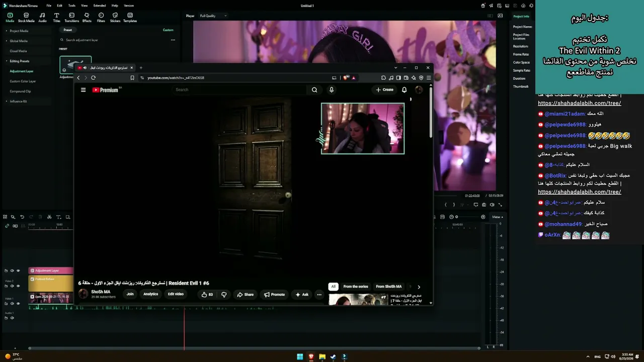The width and height of the screenshot is (644, 362).
Task: Open the browser extensions puzzle icon
Action: [x=383, y=78]
